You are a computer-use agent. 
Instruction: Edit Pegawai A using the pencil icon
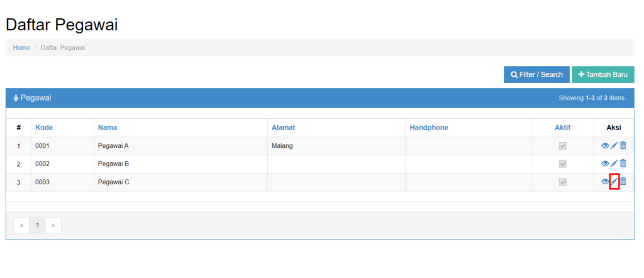(x=614, y=146)
